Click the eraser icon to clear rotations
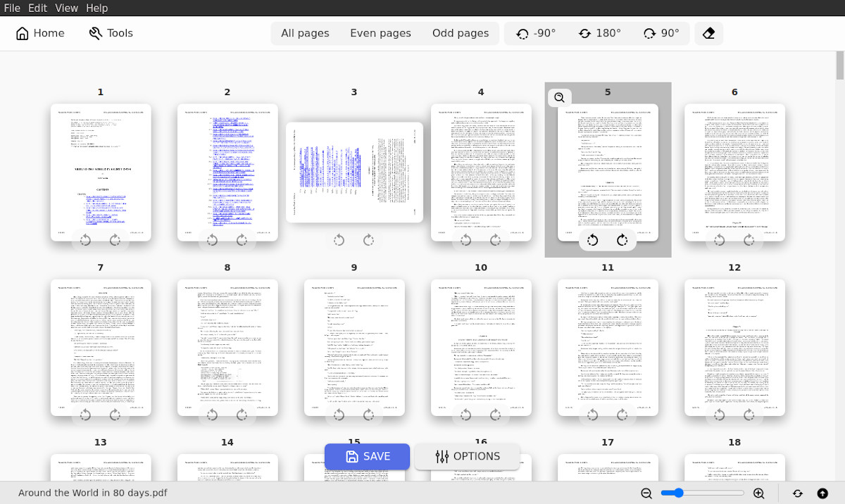Image resolution: width=845 pixels, height=504 pixels. pyautogui.click(x=708, y=32)
